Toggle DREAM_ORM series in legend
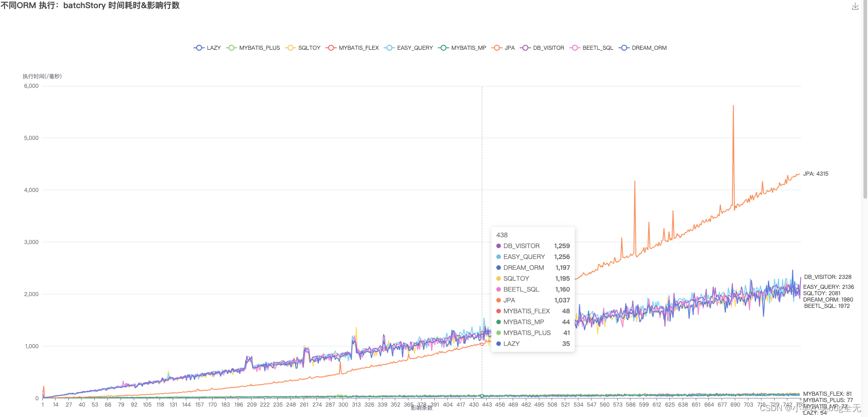The image size is (868, 417). 643,48
